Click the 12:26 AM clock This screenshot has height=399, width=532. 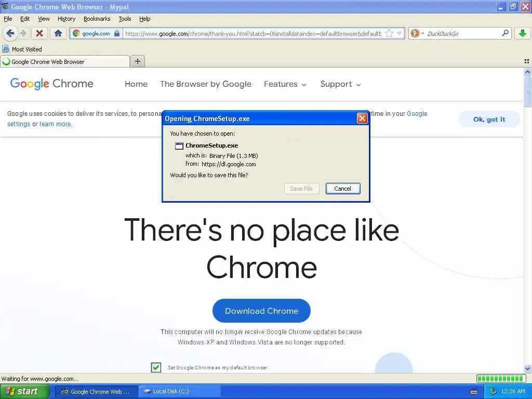click(513, 391)
